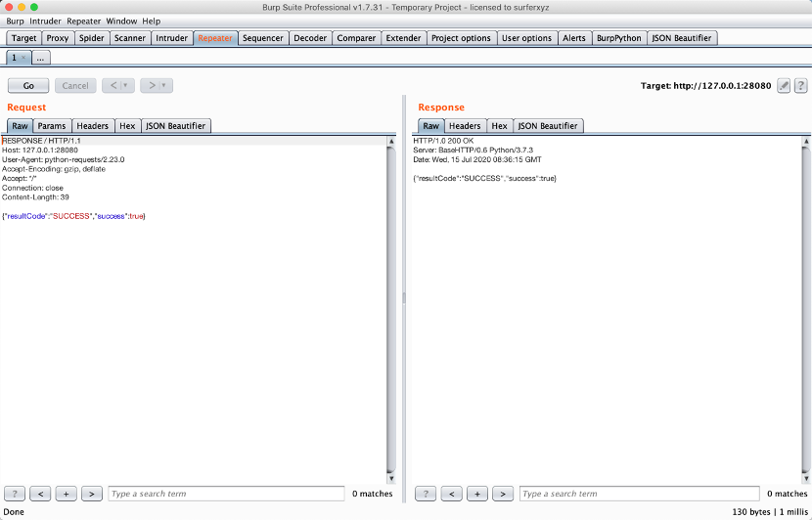Open the BurpPython tab
812x520 pixels.
pyautogui.click(x=619, y=38)
